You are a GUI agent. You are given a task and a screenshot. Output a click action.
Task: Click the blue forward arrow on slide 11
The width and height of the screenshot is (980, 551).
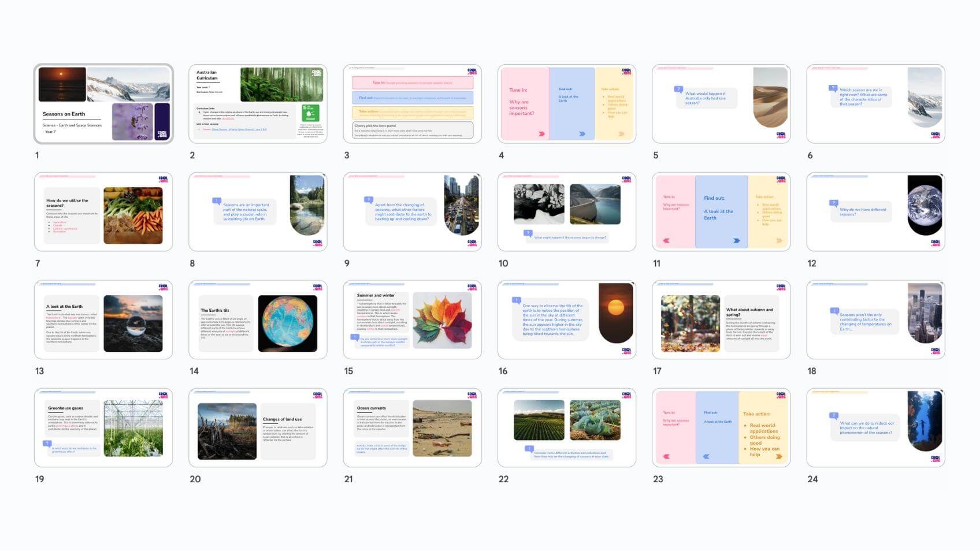[736, 241]
